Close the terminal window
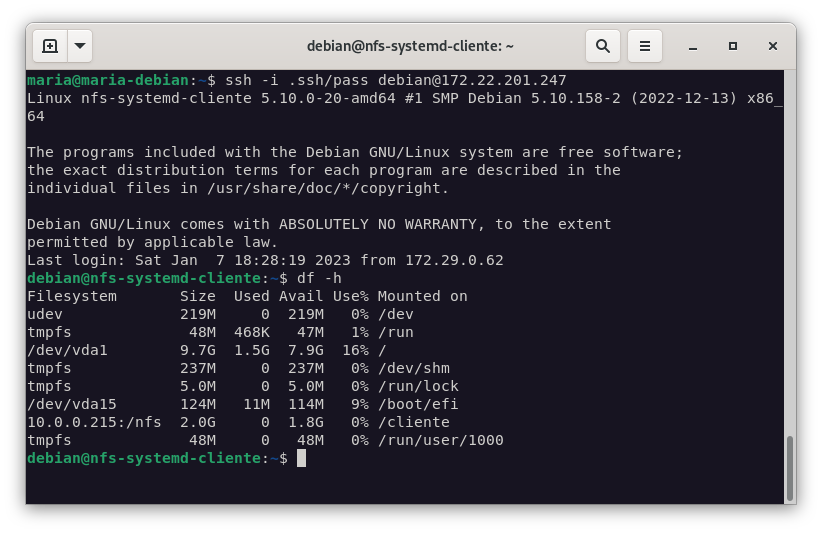Image resolution: width=822 pixels, height=533 pixels. (773, 46)
